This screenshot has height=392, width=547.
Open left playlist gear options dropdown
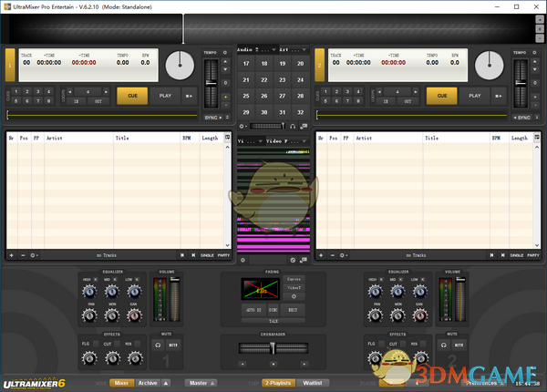[x=34, y=255]
